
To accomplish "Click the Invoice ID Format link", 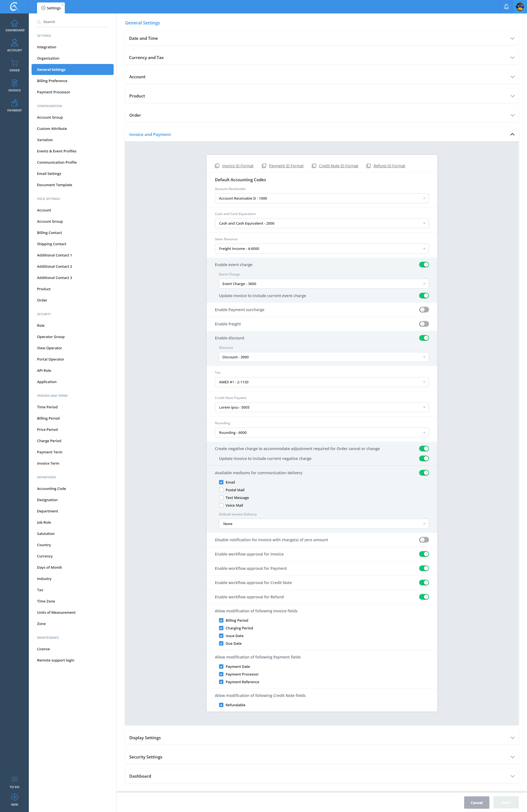I will pyautogui.click(x=237, y=166).
